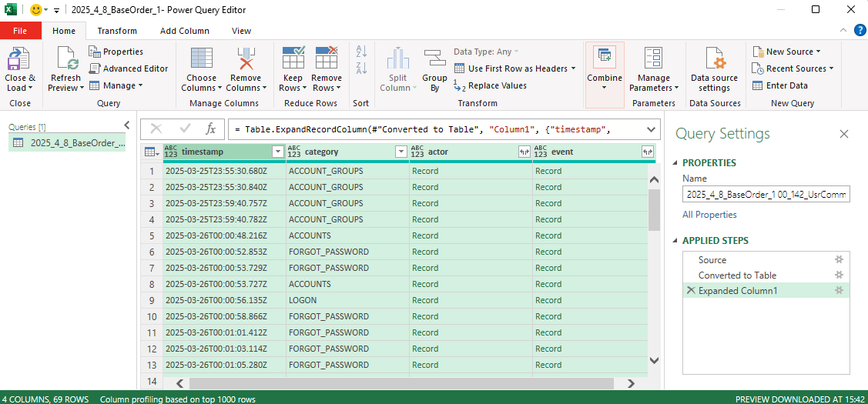Click the query Name input field
Image resolution: width=868 pixels, height=404 pixels.
pos(766,195)
